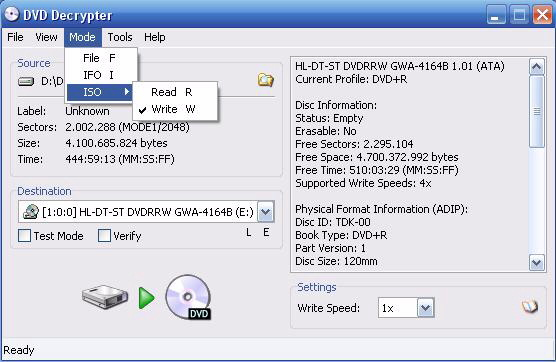Open the Write Speed dropdown
Image resolution: width=556 pixels, height=362 pixels.
click(x=426, y=308)
